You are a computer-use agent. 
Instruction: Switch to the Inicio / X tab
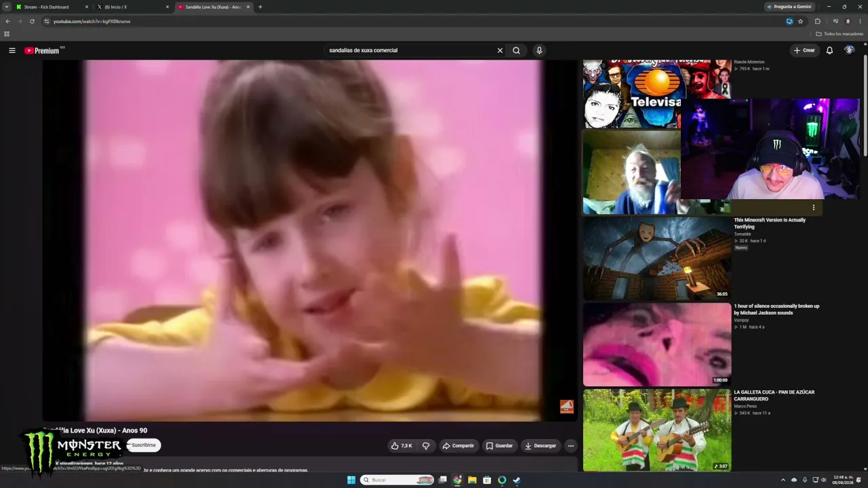[x=132, y=7]
